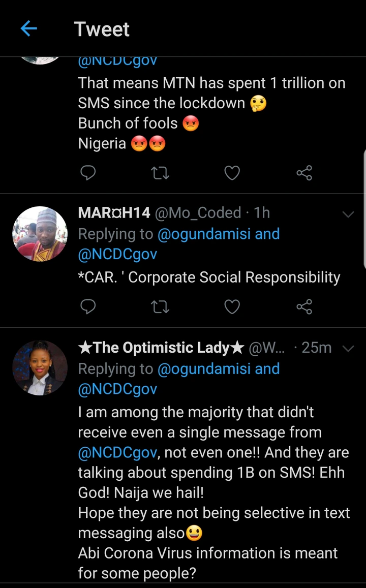Tap the back arrow icon
366x588 pixels.
[29, 29]
